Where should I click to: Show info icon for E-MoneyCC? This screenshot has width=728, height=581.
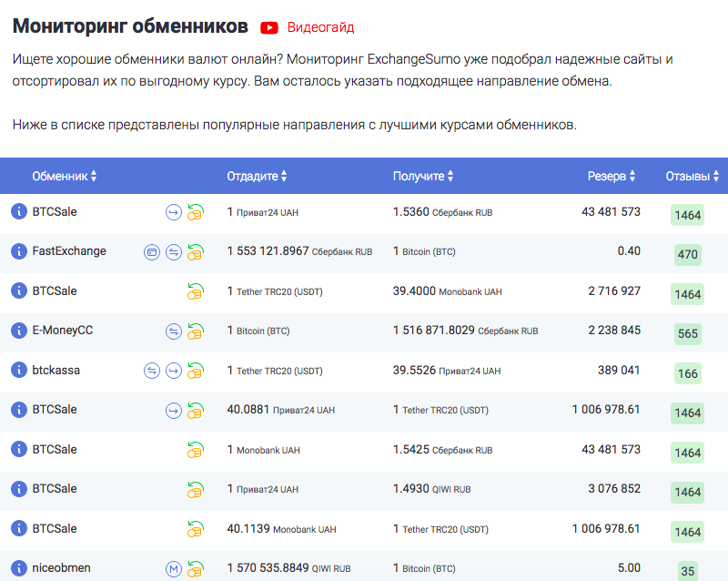[19, 331]
